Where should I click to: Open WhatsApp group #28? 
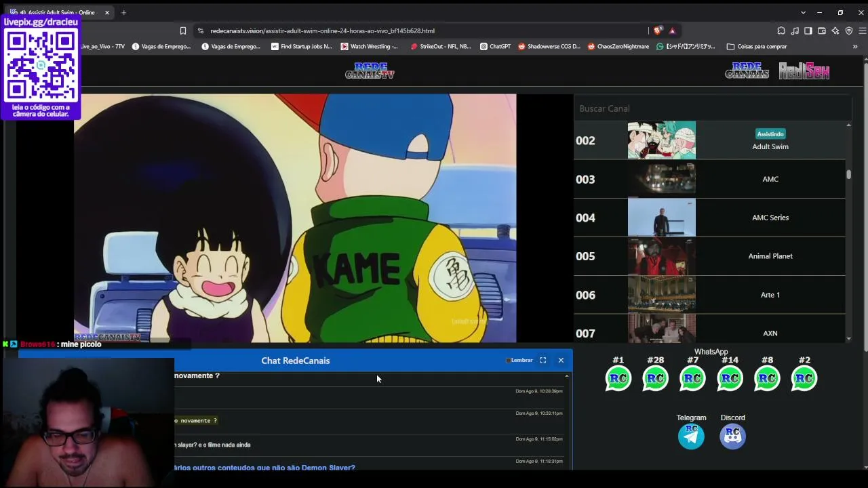click(655, 378)
